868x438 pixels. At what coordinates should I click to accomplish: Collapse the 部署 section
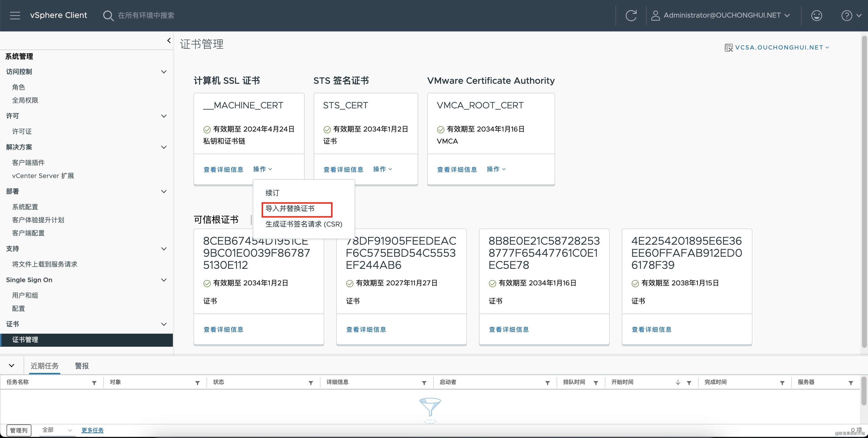[164, 192]
